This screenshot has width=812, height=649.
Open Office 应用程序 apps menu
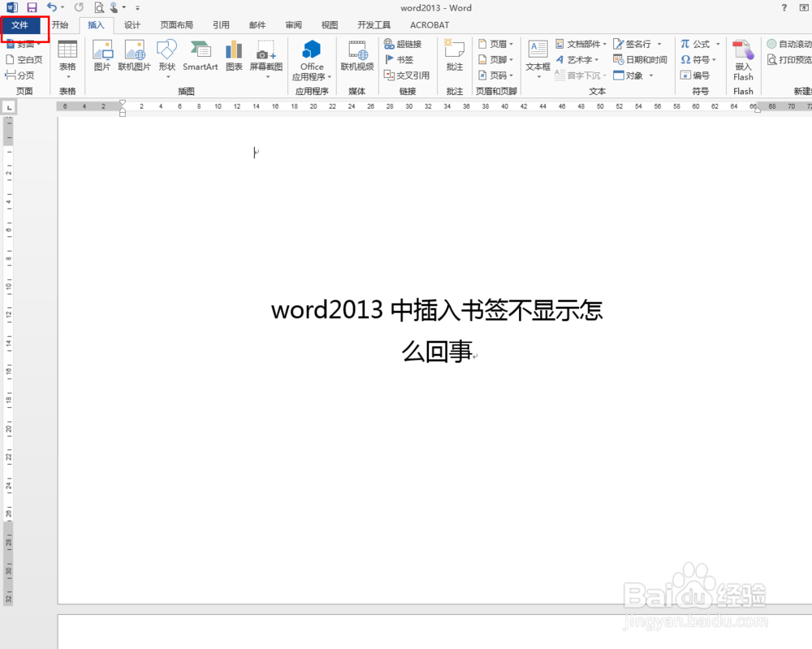pyautogui.click(x=311, y=61)
